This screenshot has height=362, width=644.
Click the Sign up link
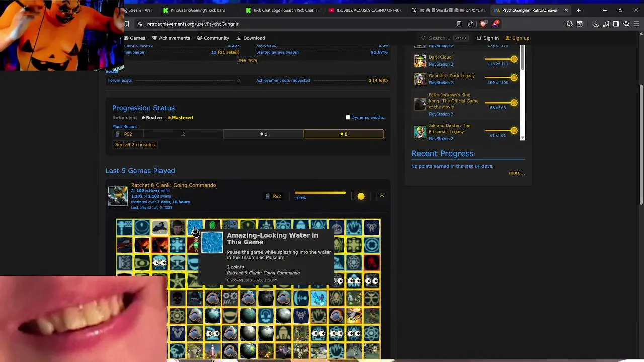click(517, 38)
